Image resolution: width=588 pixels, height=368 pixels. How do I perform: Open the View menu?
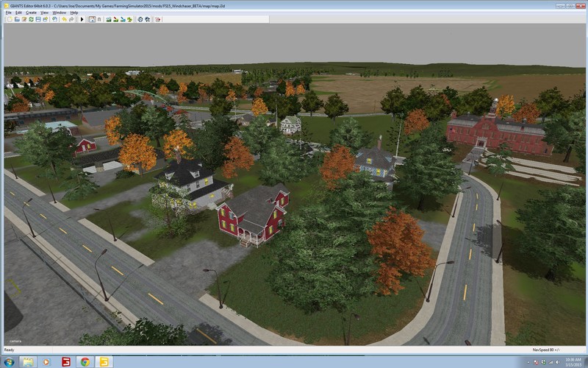point(45,13)
